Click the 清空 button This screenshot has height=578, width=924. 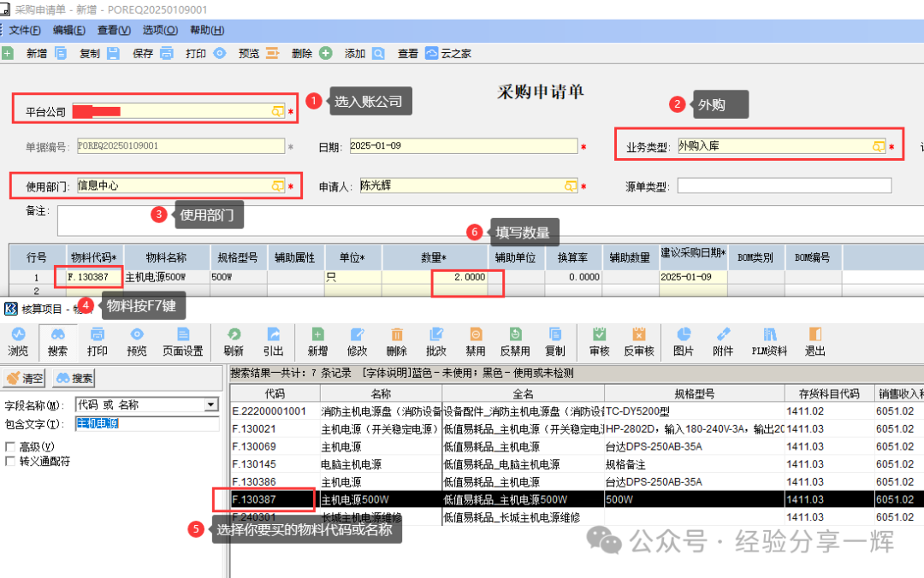[25, 378]
